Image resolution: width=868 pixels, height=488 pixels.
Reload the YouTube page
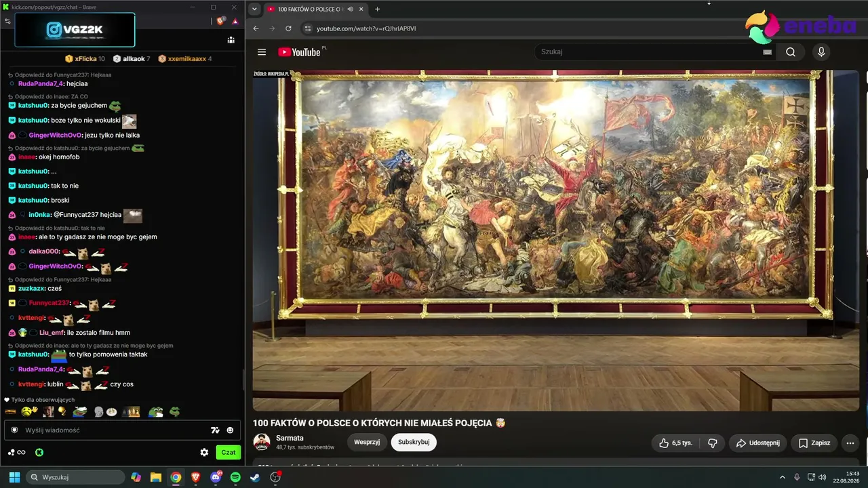coord(288,28)
